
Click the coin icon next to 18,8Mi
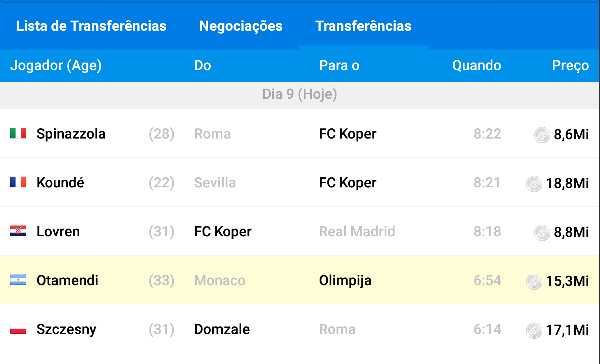[534, 184]
